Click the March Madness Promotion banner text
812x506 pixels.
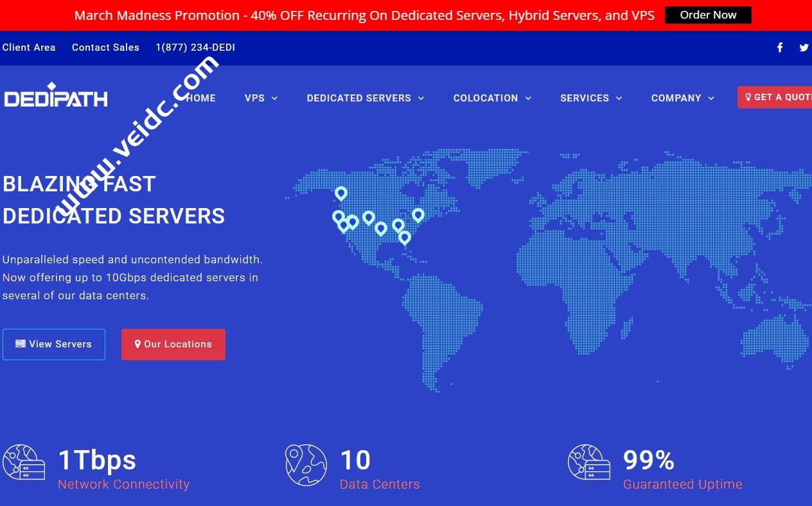tap(364, 15)
